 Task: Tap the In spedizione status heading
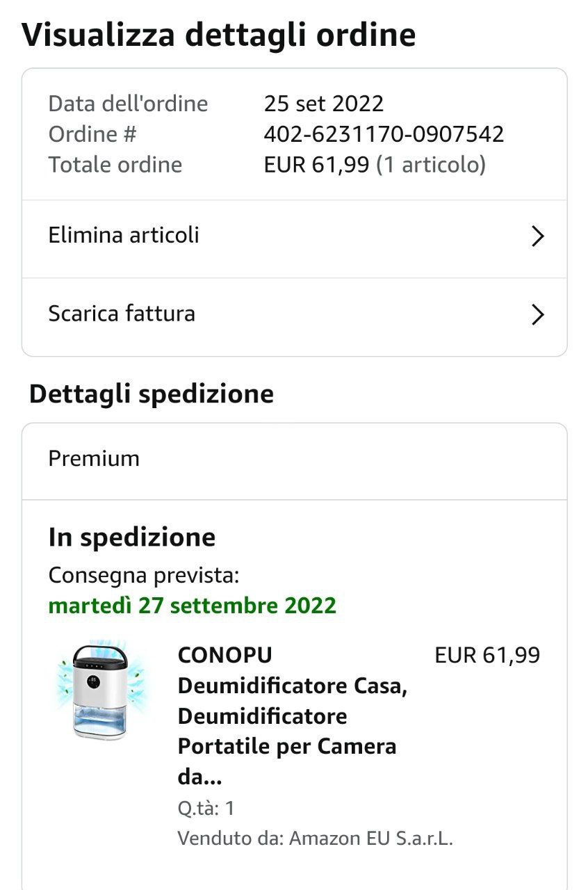tap(132, 537)
